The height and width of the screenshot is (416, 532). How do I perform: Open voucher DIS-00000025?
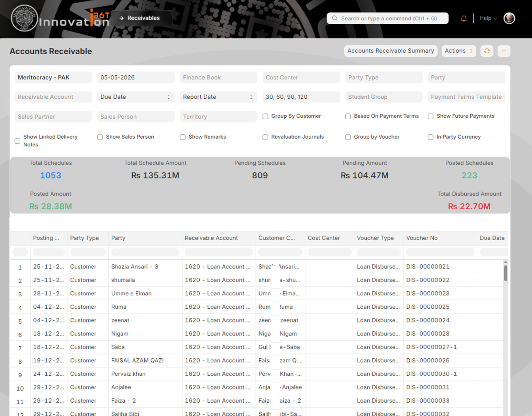428,307
